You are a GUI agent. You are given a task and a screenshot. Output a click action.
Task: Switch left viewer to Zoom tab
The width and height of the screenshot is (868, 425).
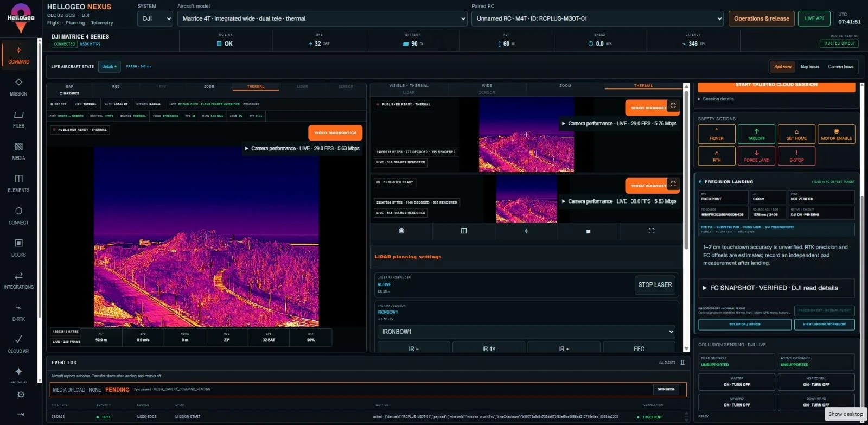point(209,86)
